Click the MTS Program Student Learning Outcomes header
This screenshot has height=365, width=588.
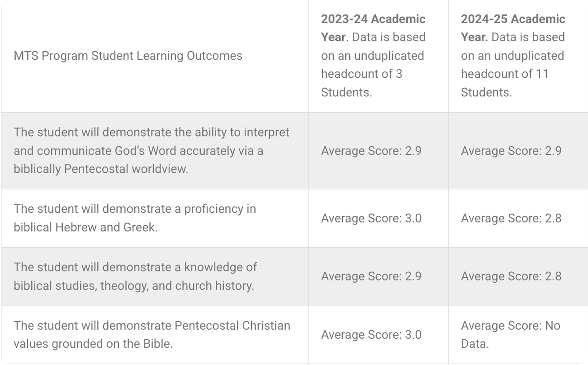click(x=128, y=56)
